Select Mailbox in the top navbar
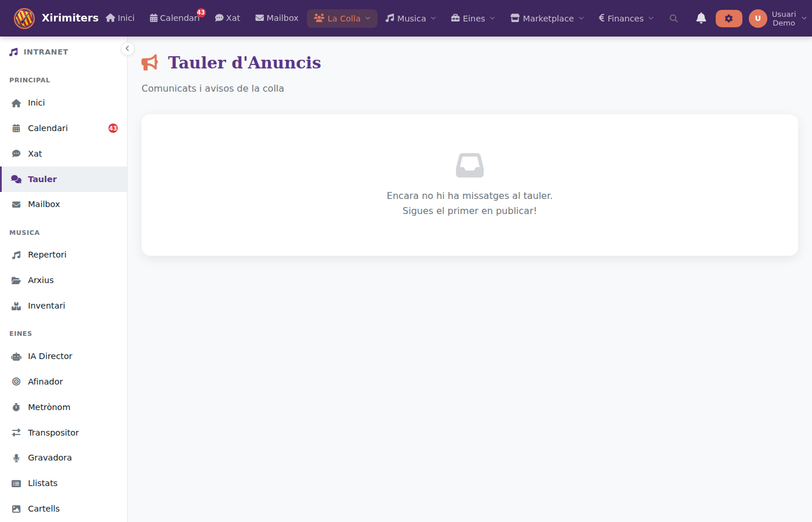The width and height of the screenshot is (812, 522). click(x=277, y=19)
